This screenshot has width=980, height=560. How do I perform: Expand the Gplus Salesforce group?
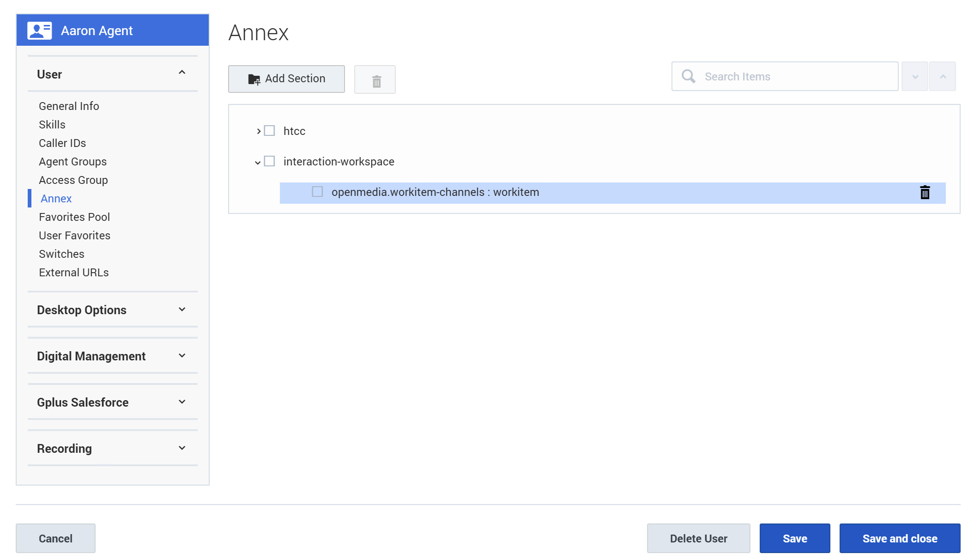click(x=182, y=402)
